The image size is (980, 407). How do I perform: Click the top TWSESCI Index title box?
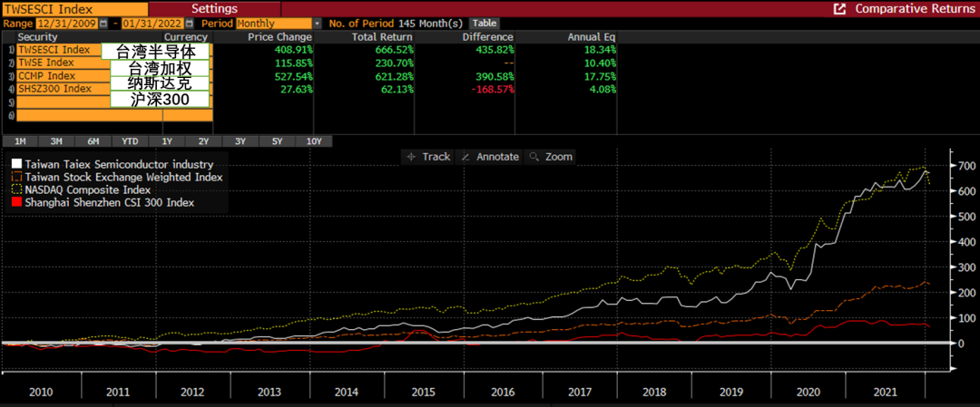point(74,9)
